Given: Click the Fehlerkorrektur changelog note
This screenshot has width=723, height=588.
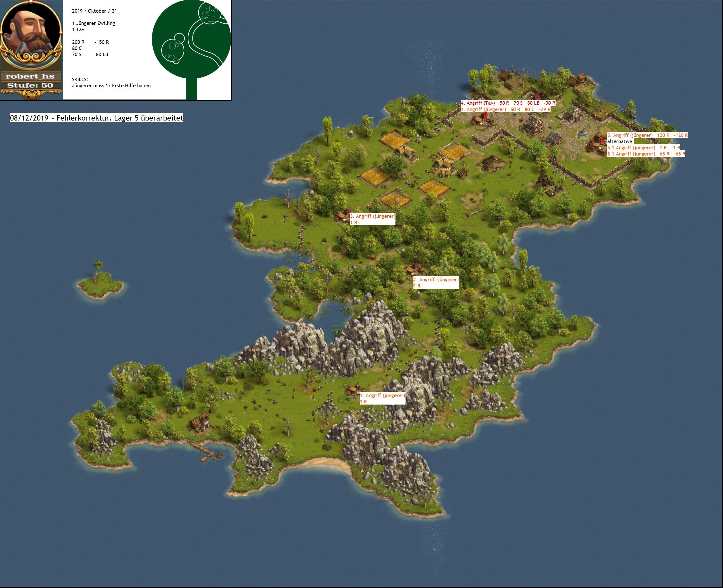Looking at the screenshot, I should tap(97, 118).
